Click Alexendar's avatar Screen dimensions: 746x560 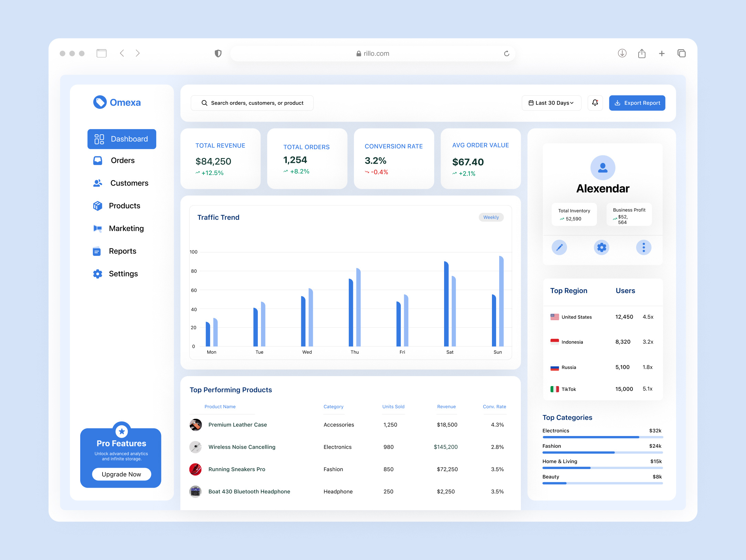pos(602,168)
